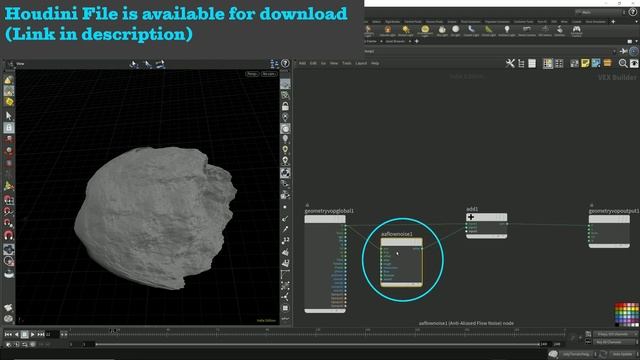This screenshot has height=360, width=640.
Task: Create a network box icon
Action: [x=596, y=63]
